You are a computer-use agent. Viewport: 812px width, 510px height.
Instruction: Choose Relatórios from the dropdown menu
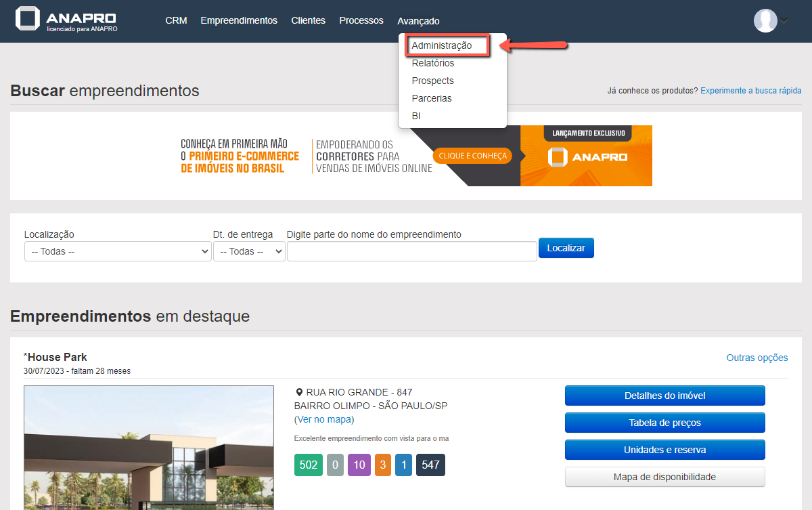(433, 63)
